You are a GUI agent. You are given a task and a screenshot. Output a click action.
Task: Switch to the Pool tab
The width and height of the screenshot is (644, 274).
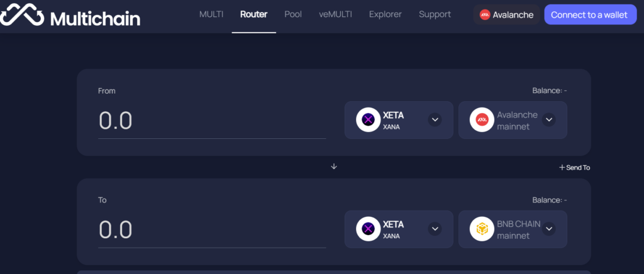point(293,14)
